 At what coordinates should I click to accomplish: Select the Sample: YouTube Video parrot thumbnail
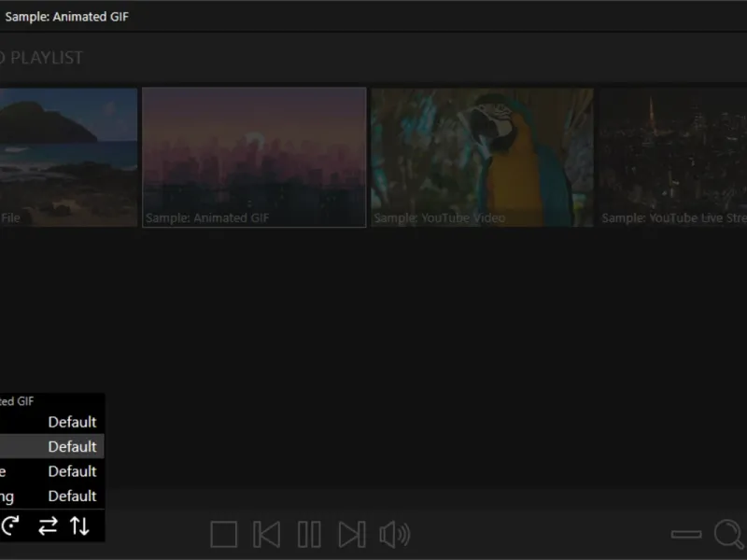(482, 157)
